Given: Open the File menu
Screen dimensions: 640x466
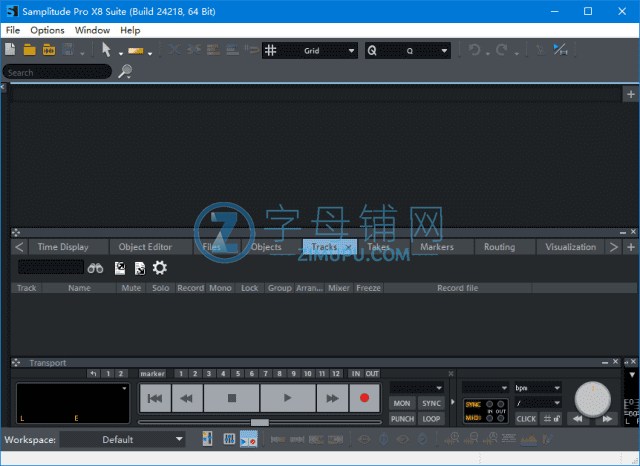Looking at the screenshot, I should (13, 30).
